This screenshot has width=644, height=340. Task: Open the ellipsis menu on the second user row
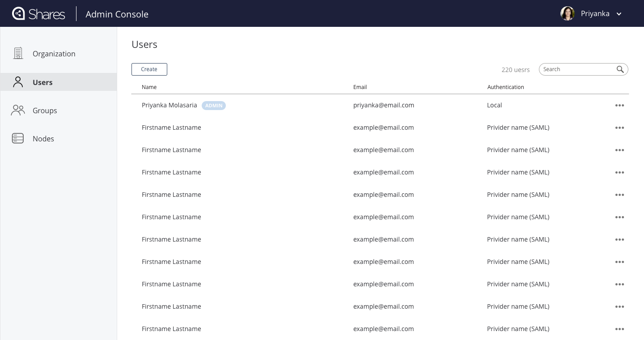[x=619, y=127]
